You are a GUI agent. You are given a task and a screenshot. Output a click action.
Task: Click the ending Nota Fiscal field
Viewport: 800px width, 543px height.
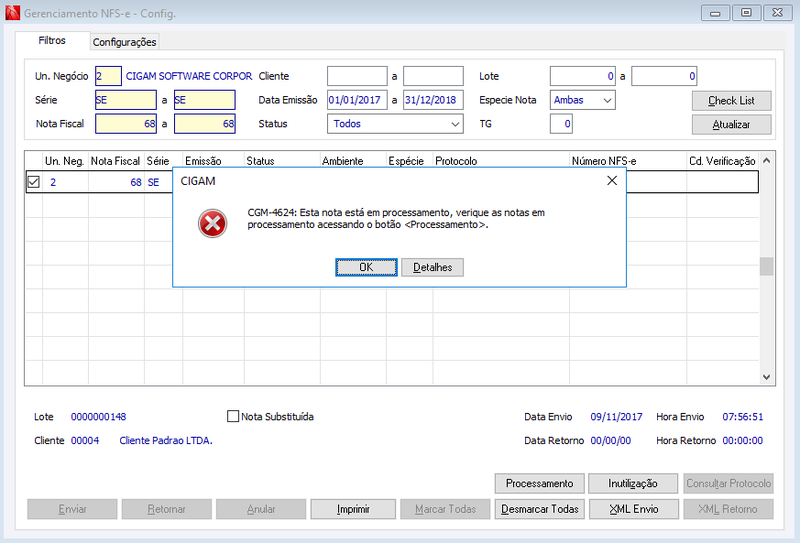click(205, 124)
